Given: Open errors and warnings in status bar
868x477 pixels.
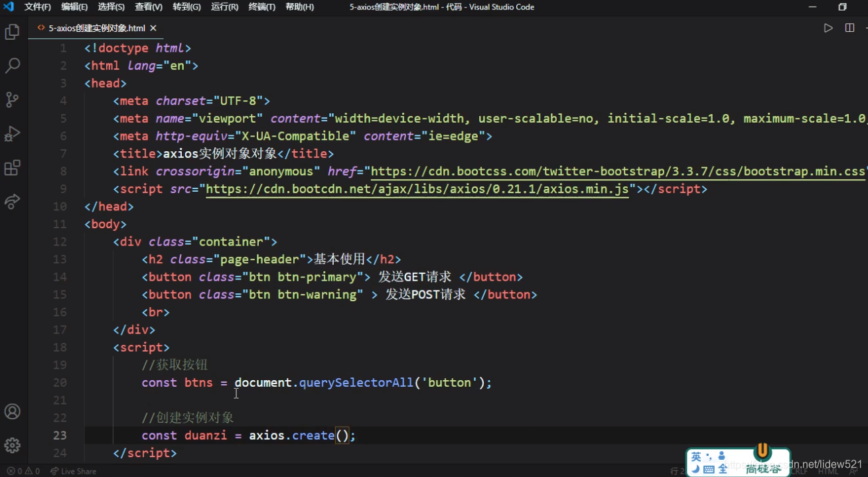Looking at the screenshot, I should 23,472.
